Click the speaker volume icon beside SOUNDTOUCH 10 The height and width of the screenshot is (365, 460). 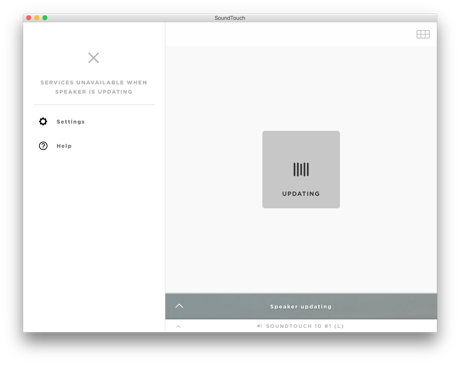(259, 326)
